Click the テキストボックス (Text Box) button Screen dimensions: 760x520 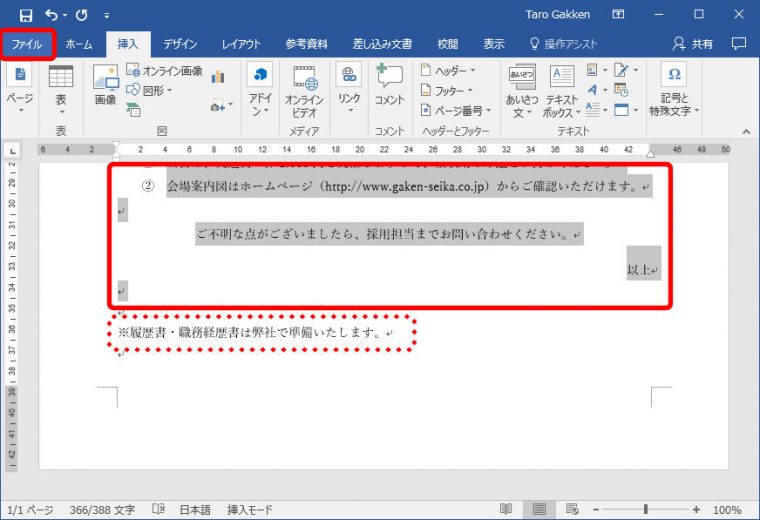(562, 91)
